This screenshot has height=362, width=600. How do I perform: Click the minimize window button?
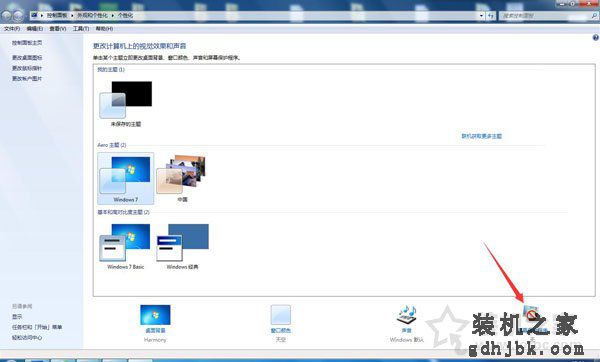562,3
